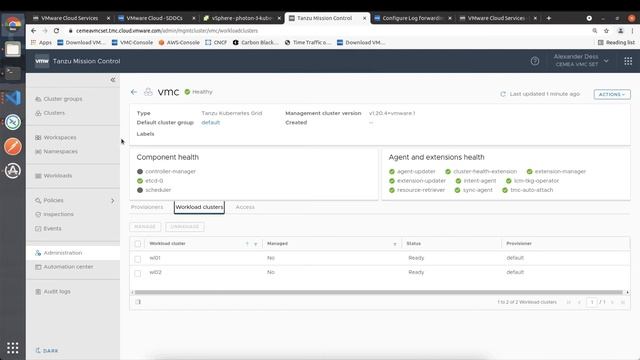The image size is (640, 360).
Task: Switch to the Access tab
Action: click(245, 207)
